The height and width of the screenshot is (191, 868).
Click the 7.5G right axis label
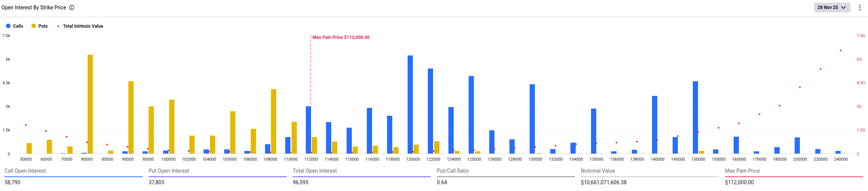tap(861, 36)
